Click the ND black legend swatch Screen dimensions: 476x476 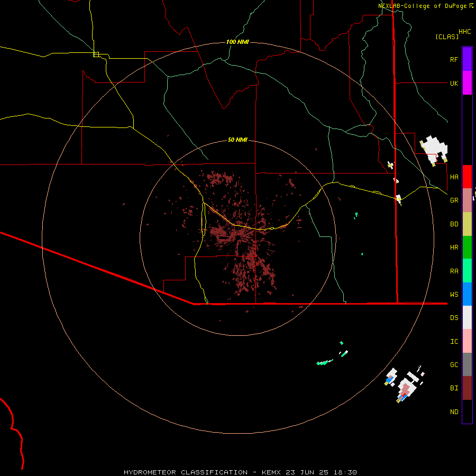[467, 411]
